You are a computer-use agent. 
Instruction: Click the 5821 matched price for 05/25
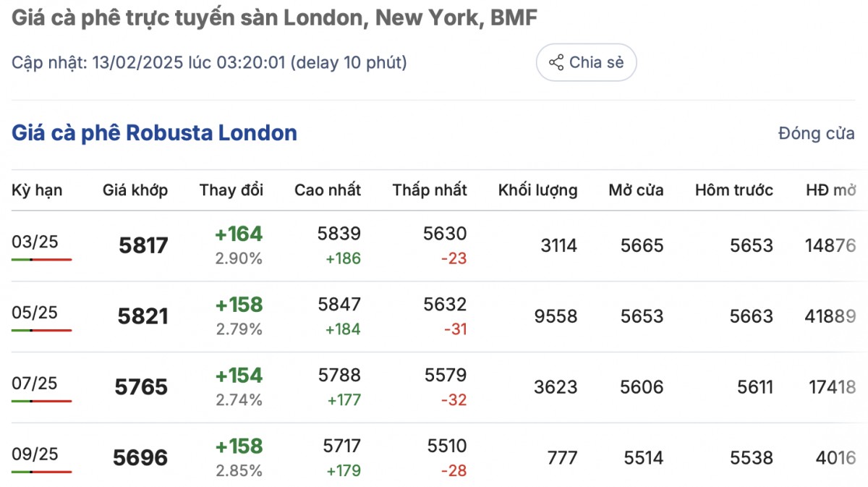tap(143, 316)
